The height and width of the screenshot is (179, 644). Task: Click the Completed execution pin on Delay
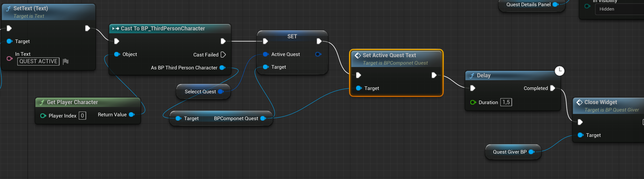[553, 88]
